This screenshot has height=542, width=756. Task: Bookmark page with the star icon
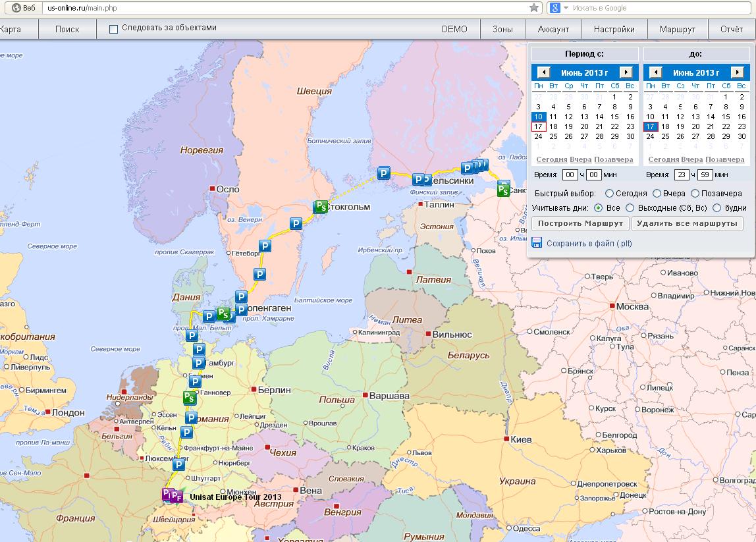pyautogui.click(x=534, y=8)
